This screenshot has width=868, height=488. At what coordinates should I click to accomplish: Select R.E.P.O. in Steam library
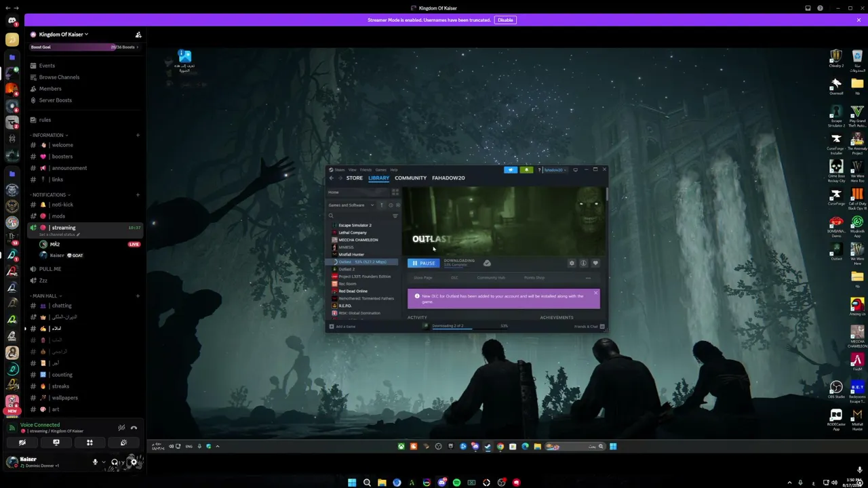[344, 306]
